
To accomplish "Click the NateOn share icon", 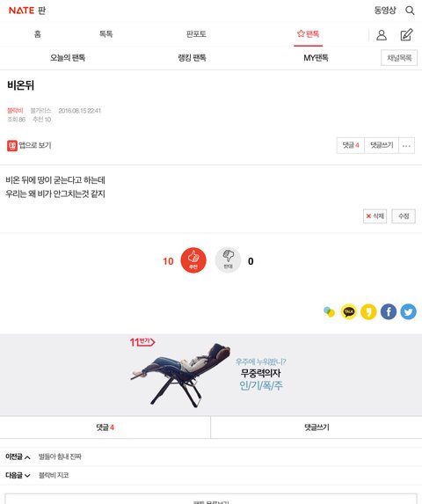I will tap(329, 311).
